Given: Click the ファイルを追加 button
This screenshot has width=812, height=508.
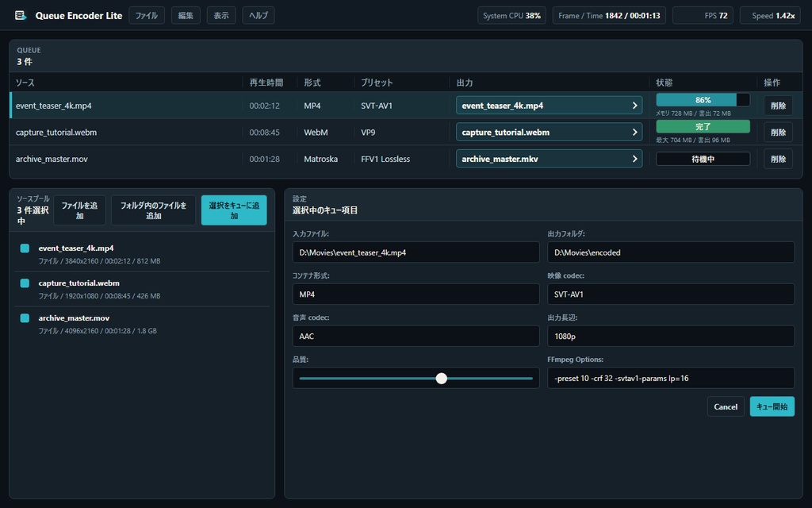Looking at the screenshot, I should click(79, 210).
